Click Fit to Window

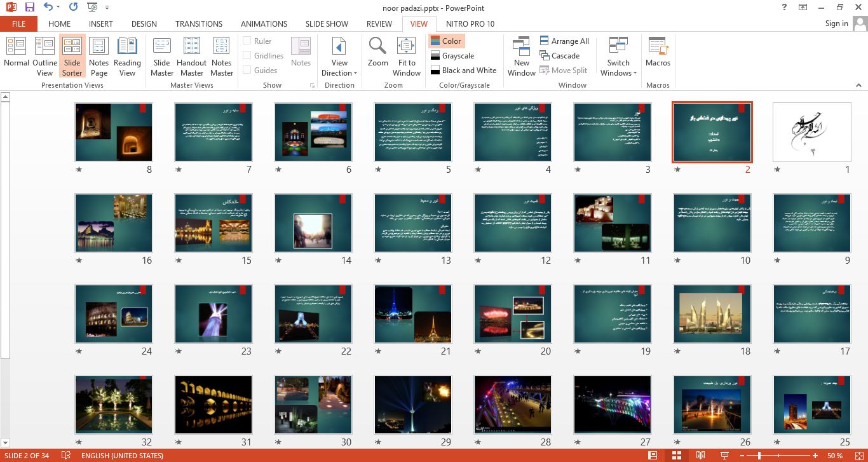(407, 57)
